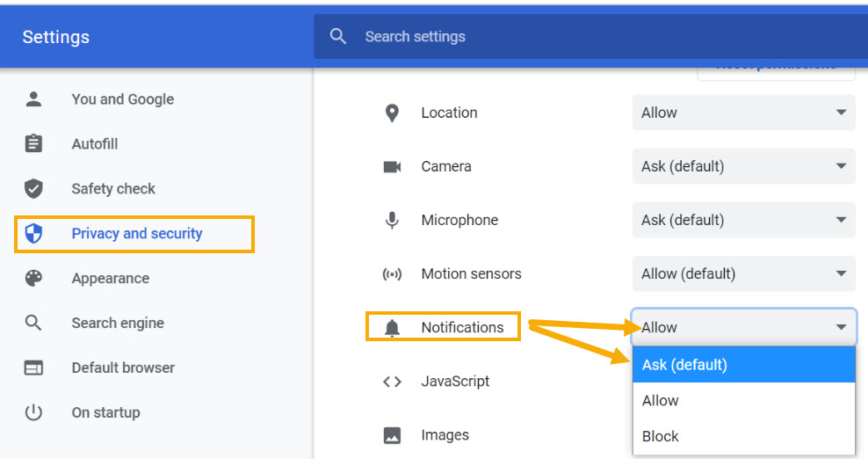868x459 pixels.
Task: Click the Motion sensors icon
Action: pos(392,273)
